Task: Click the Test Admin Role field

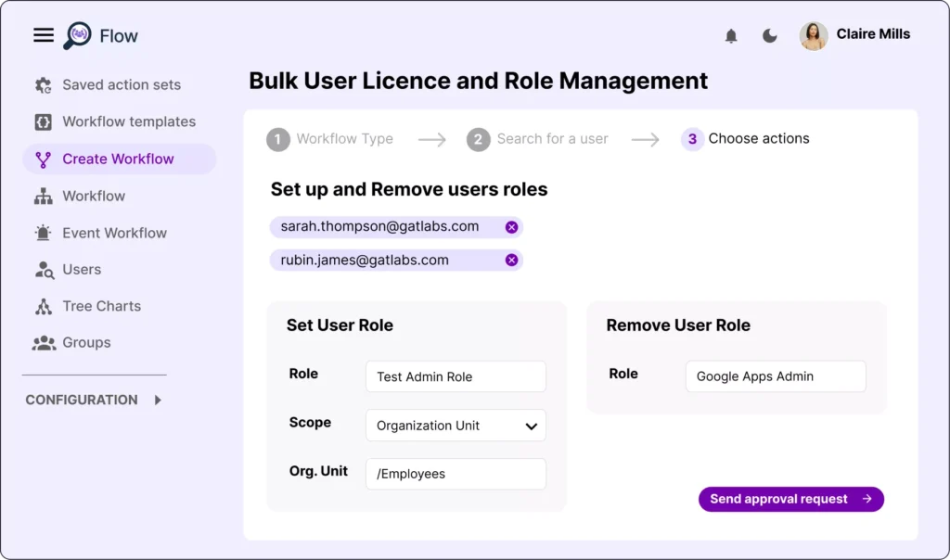Action: click(456, 376)
